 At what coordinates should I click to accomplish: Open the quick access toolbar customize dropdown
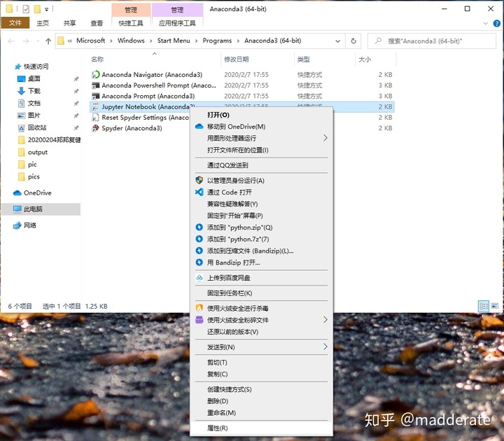tap(47, 9)
